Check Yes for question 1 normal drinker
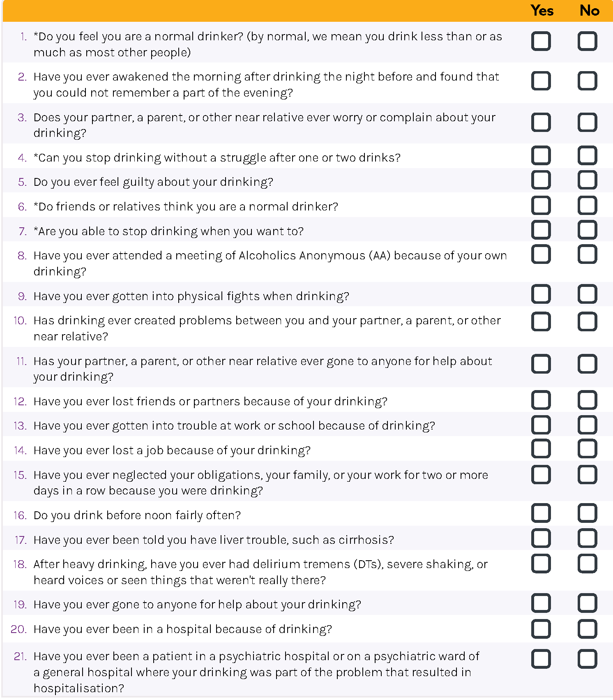Screen dimensions: 613x700 [x=541, y=41]
